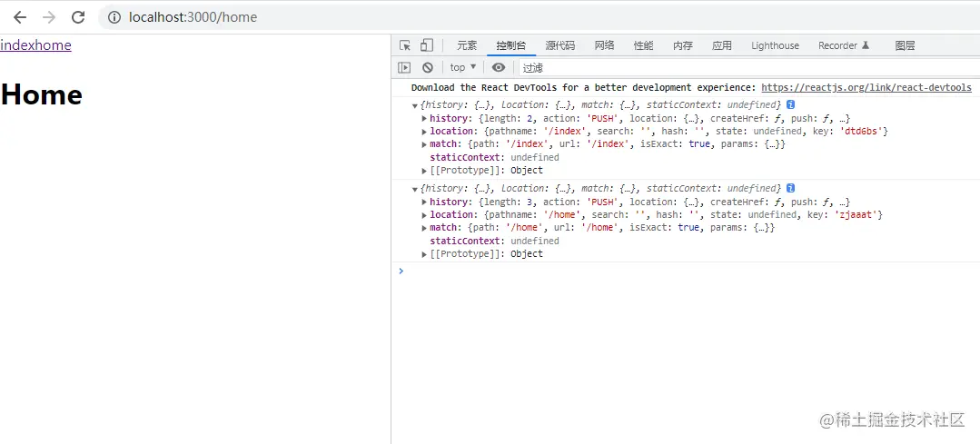Click info icon beside second logged object
The width and height of the screenshot is (980, 444).
click(790, 188)
